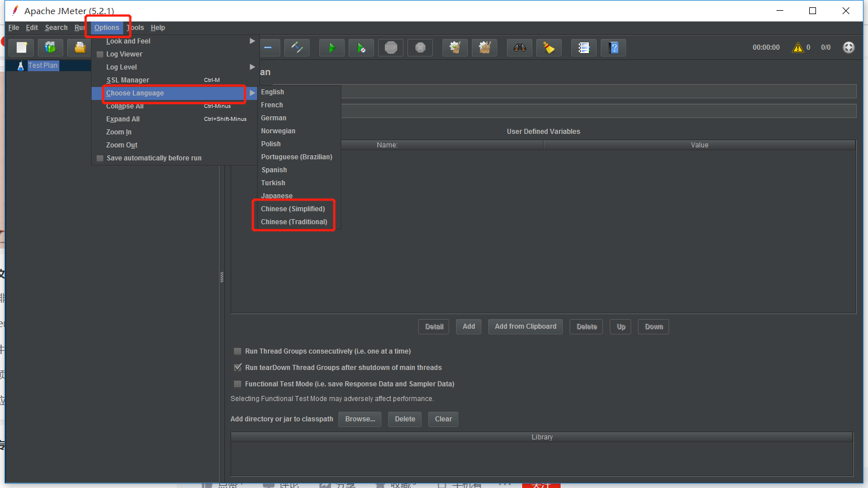Screen dimensions: 868x488
Task: Click the Open file toolbar icon
Action: 80,47
